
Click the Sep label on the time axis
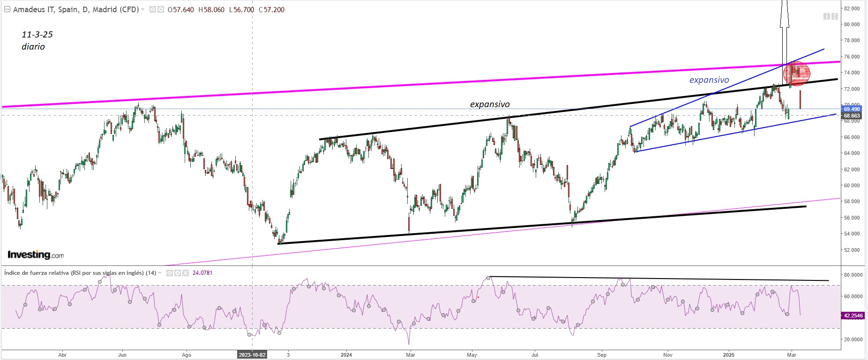click(602, 355)
